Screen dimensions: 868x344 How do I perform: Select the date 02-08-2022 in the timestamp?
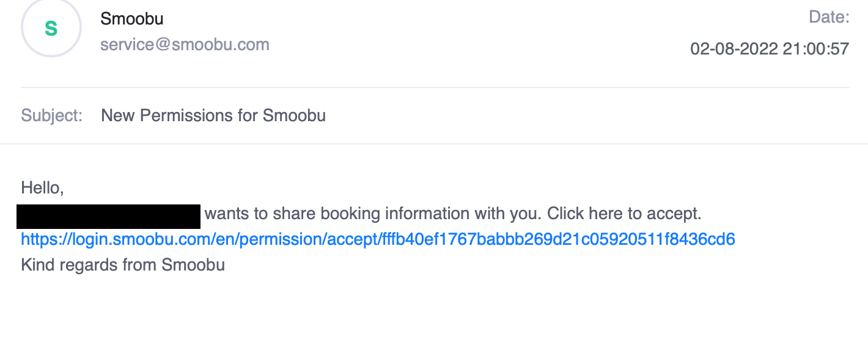[734, 49]
